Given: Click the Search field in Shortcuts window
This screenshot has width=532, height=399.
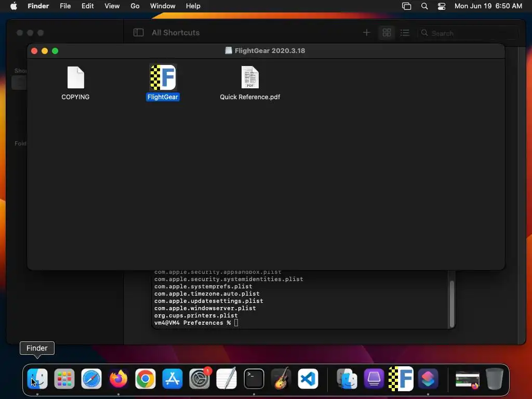Looking at the screenshot, I should (468, 33).
